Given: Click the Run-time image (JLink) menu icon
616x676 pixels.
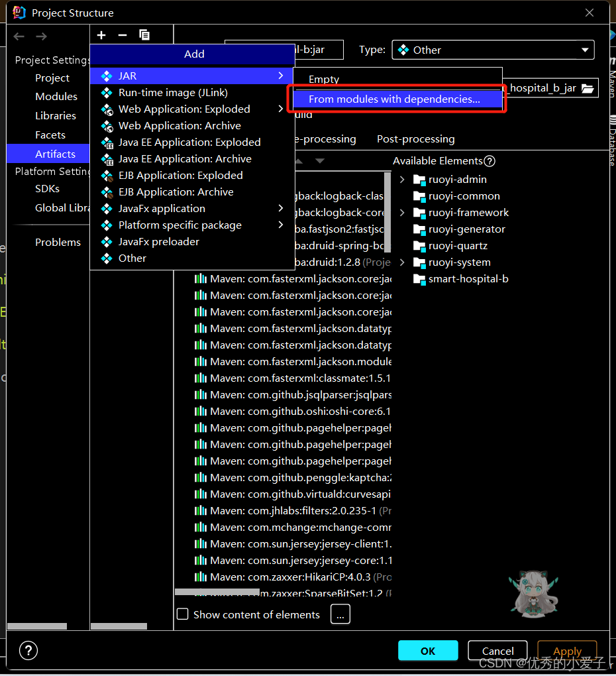Looking at the screenshot, I should coord(107,93).
